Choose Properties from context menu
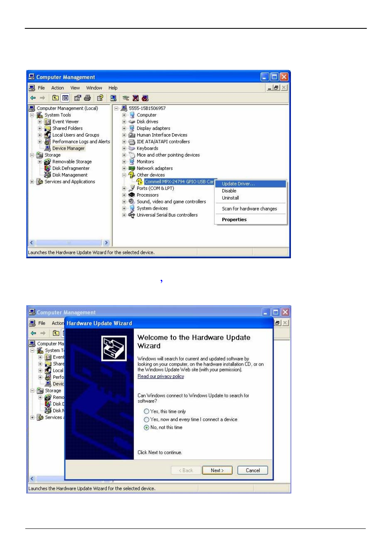 click(x=250, y=220)
